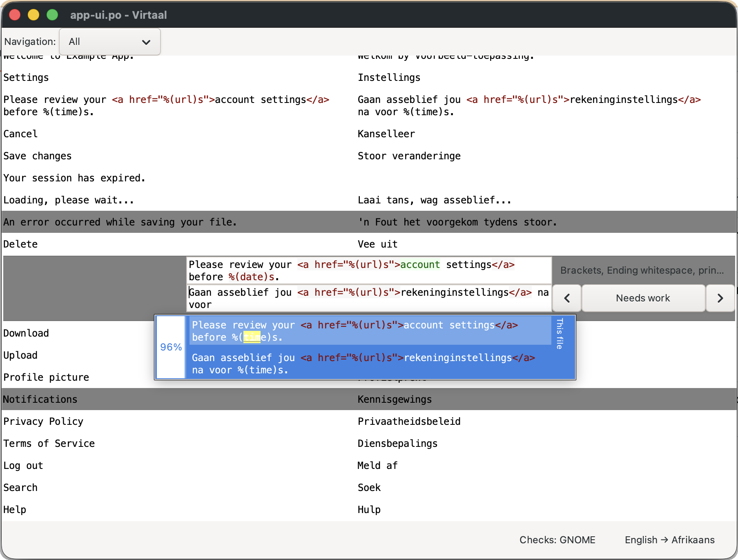This screenshot has height=560, width=738.
Task: Click inside the Afrikaans target text field
Action: tap(369, 299)
